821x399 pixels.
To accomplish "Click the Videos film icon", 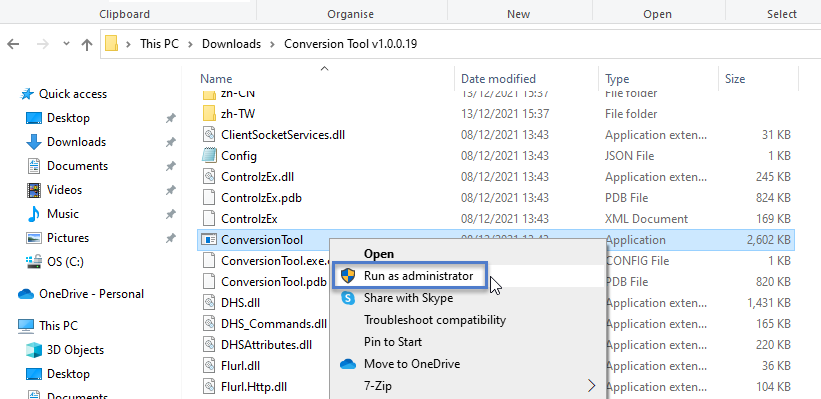I will pyautogui.click(x=34, y=190).
